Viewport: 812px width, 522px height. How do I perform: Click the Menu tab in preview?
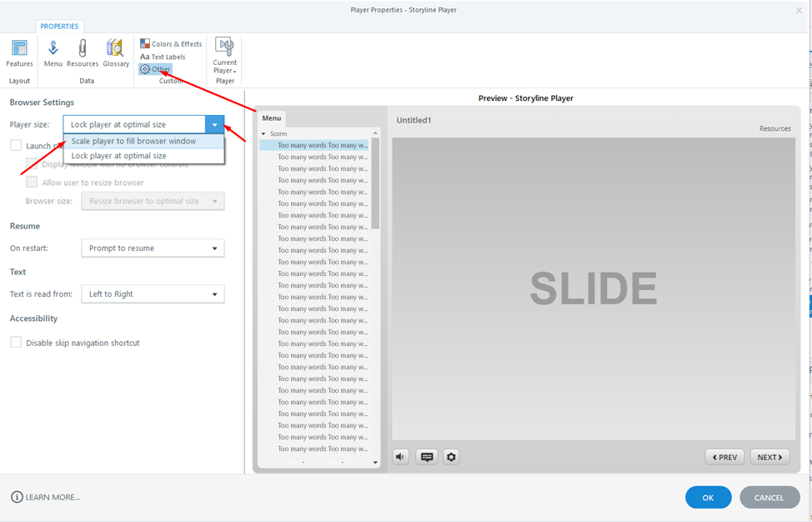click(x=271, y=118)
